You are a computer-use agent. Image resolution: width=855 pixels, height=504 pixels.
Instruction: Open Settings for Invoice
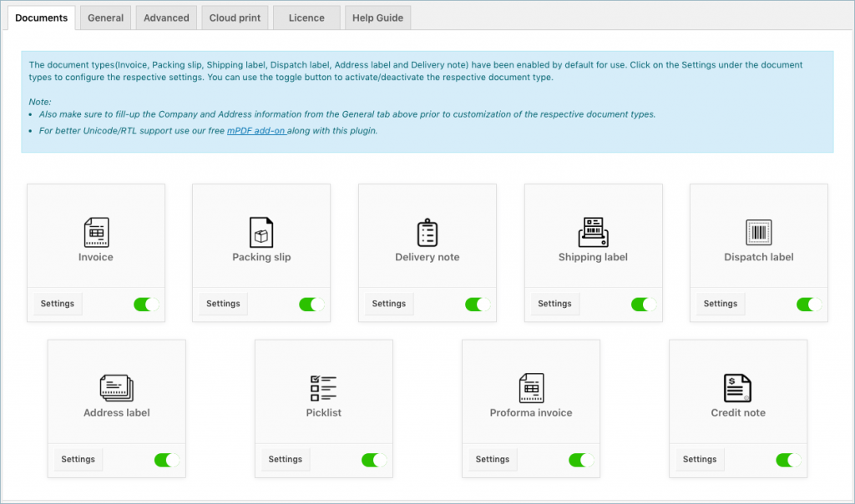(x=58, y=304)
